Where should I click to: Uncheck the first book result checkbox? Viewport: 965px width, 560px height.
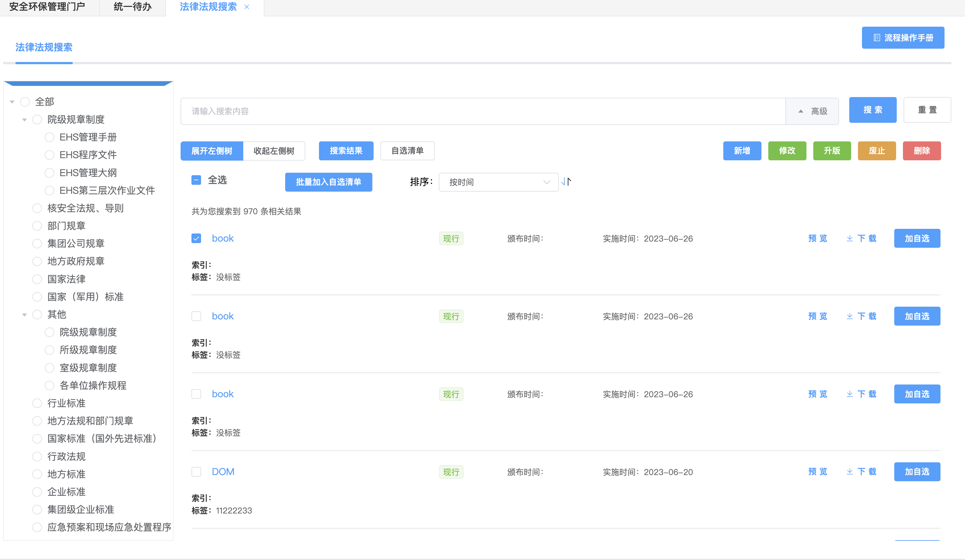(x=196, y=238)
